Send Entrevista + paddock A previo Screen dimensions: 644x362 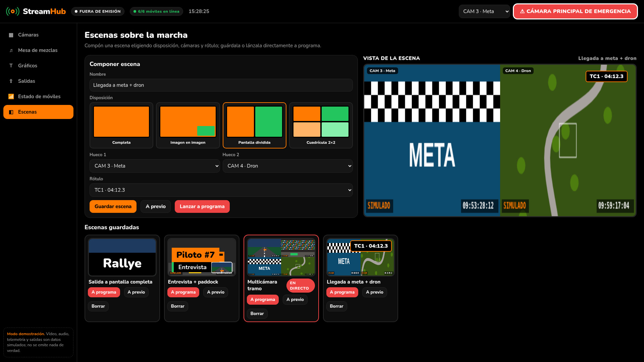pos(216,292)
